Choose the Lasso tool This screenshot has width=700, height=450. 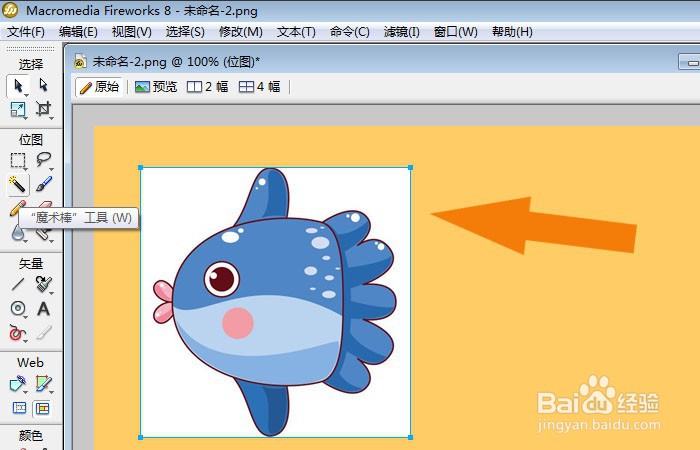pos(43,159)
